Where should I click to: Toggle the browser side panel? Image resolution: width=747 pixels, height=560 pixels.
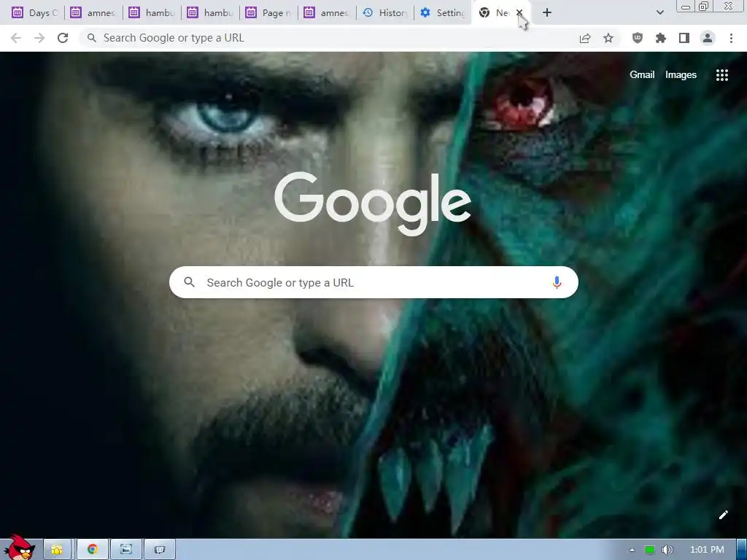coord(684,38)
